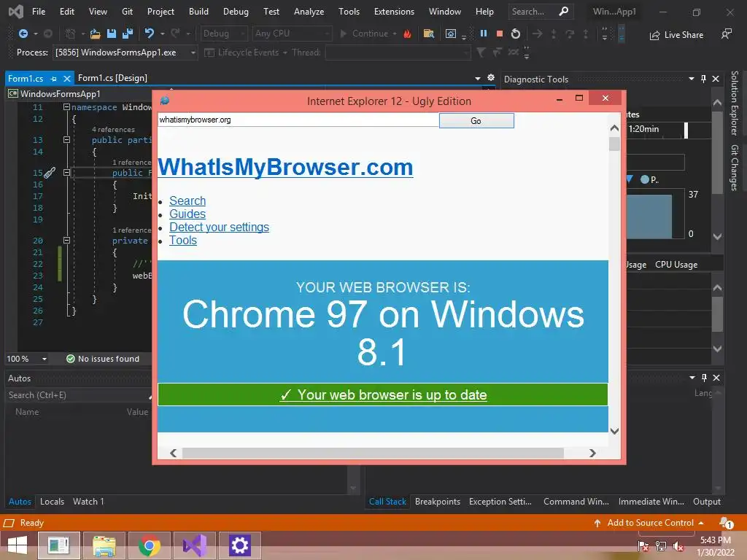Collapse the private method at line 20
This screenshot has width=747, height=560.
pos(66,241)
